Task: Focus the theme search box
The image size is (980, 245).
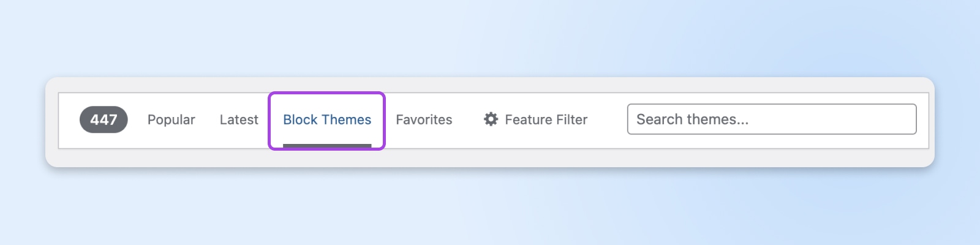Action: (771, 119)
